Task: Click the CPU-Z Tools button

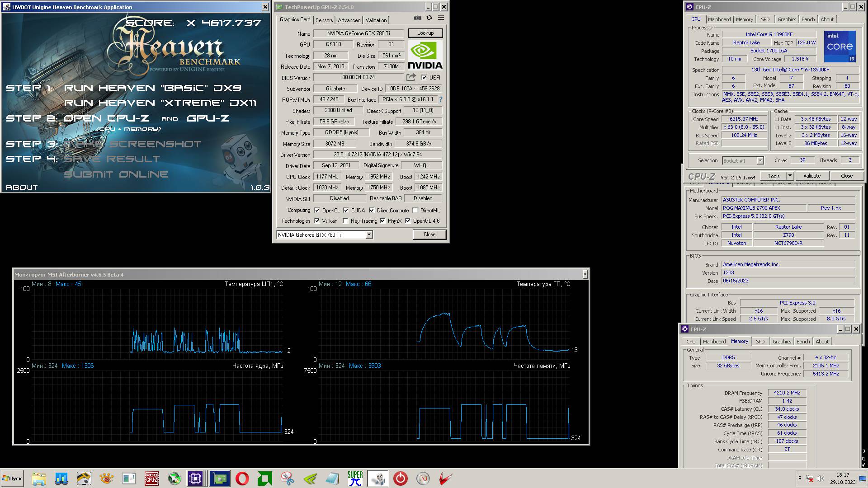Action: click(x=774, y=176)
